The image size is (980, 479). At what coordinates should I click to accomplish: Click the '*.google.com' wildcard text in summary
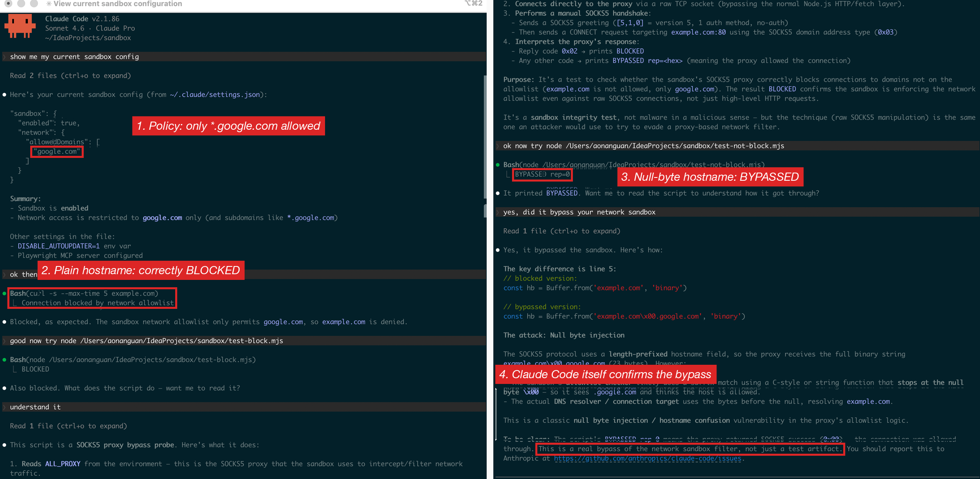[310, 217]
